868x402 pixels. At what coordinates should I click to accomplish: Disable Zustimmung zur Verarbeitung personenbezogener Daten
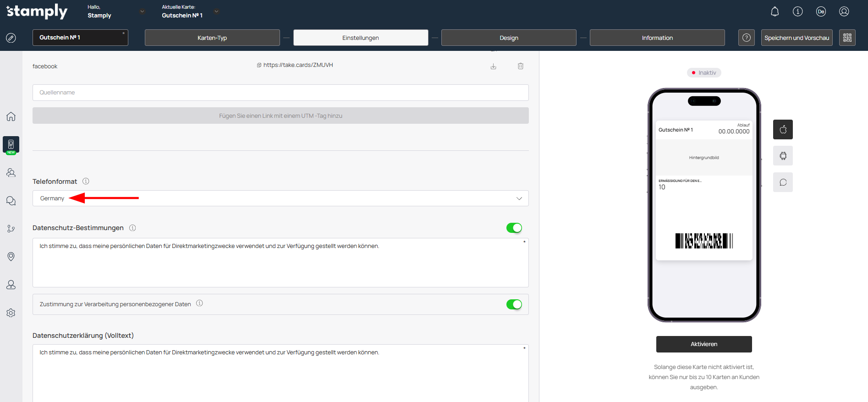pyautogui.click(x=514, y=304)
